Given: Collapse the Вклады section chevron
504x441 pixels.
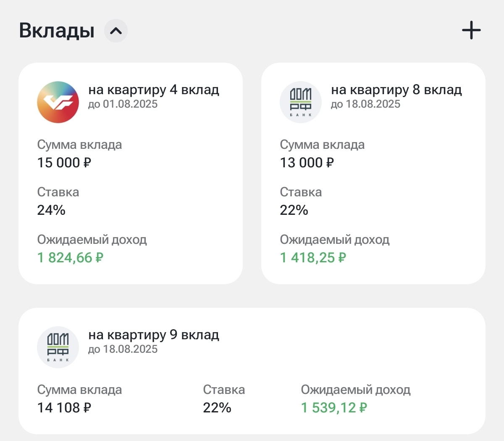Looking at the screenshot, I should 116,31.
